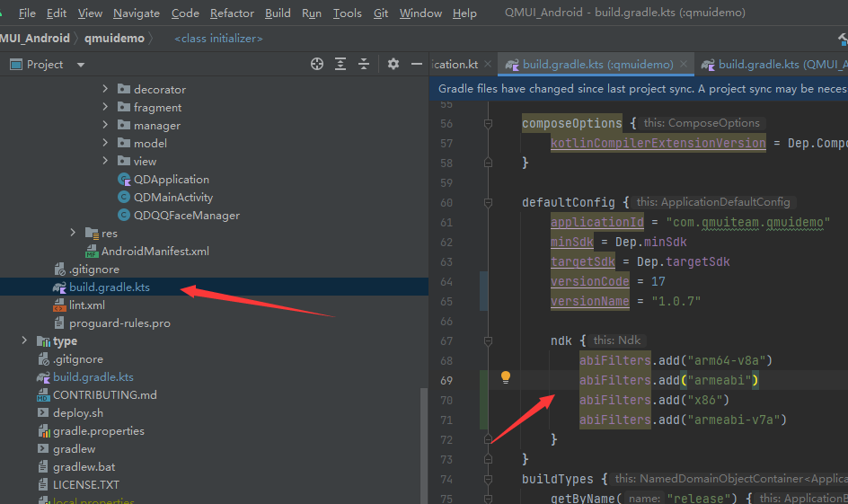Viewport: 848px width, 504px height.
Task: Click qmuidemo in the breadcrumb bar
Action: [x=114, y=39]
